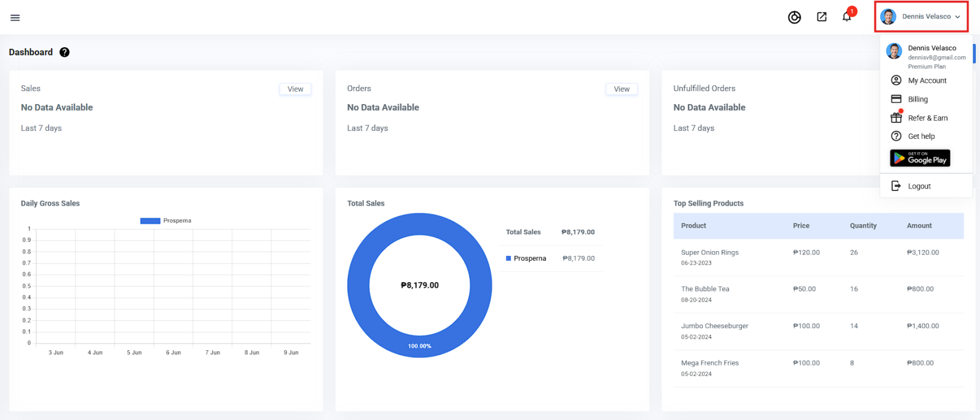Screen dimensions: 980x420
Task: Toggle Prosperna legend in Daily Gross Sales chart
Action: point(165,220)
